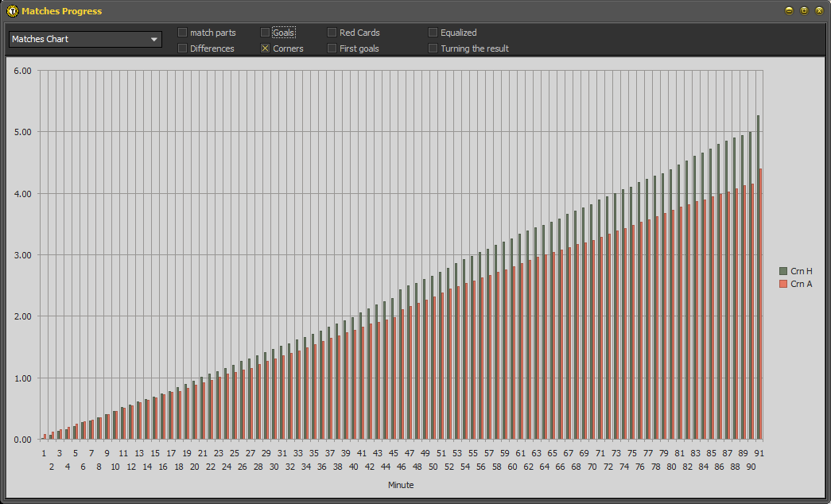The height and width of the screenshot is (504, 831).
Task: Click the app logo in title bar
Action: click(12, 11)
